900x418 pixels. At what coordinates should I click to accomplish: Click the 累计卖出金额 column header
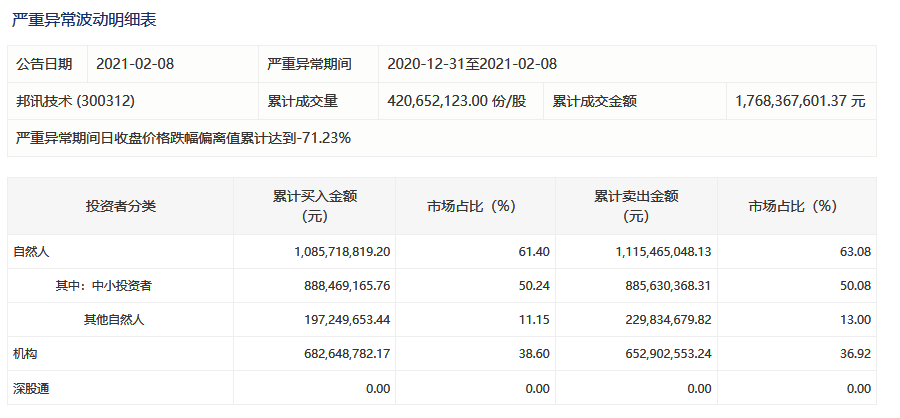[636, 206]
